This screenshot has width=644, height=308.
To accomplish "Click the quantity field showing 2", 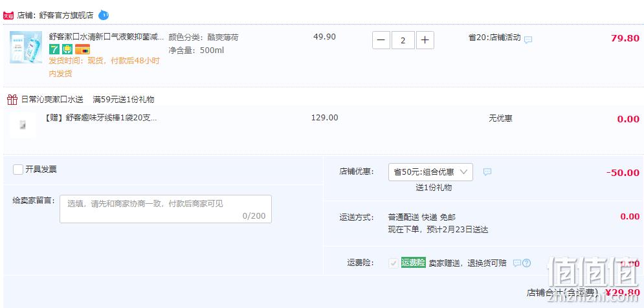I will pyautogui.click(x=403, y=40).
